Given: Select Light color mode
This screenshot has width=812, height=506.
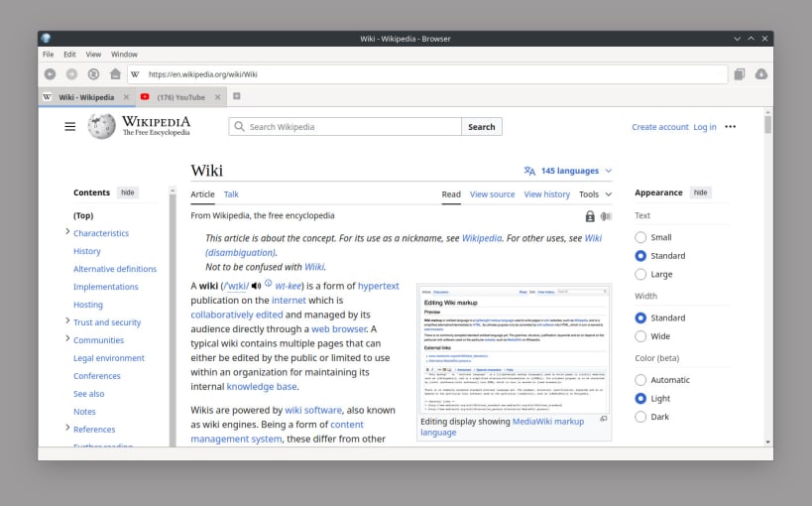Looking at the screenshot, I should [x=640, y=398].
